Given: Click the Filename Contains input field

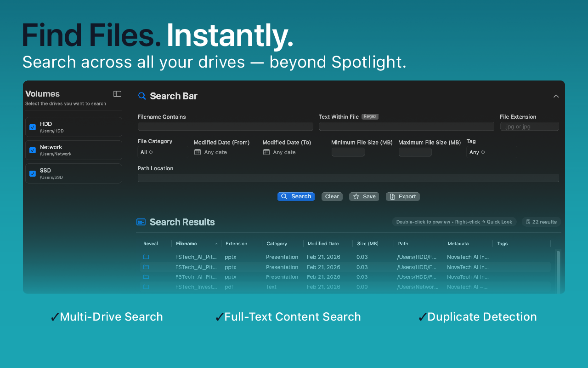Looking at the screenshot, I should (225, 126).
